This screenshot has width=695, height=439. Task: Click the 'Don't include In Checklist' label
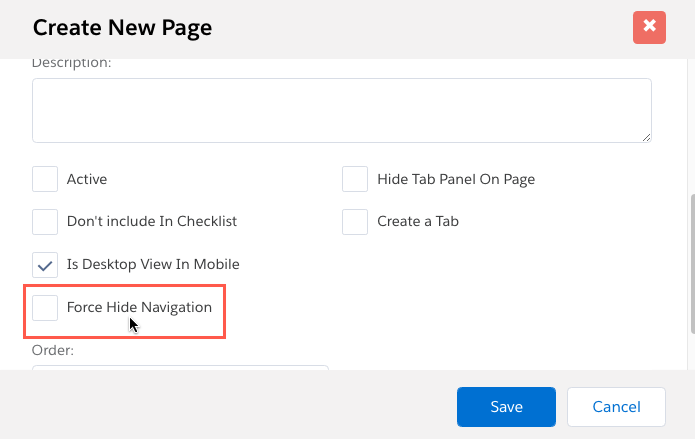point(152,222)
